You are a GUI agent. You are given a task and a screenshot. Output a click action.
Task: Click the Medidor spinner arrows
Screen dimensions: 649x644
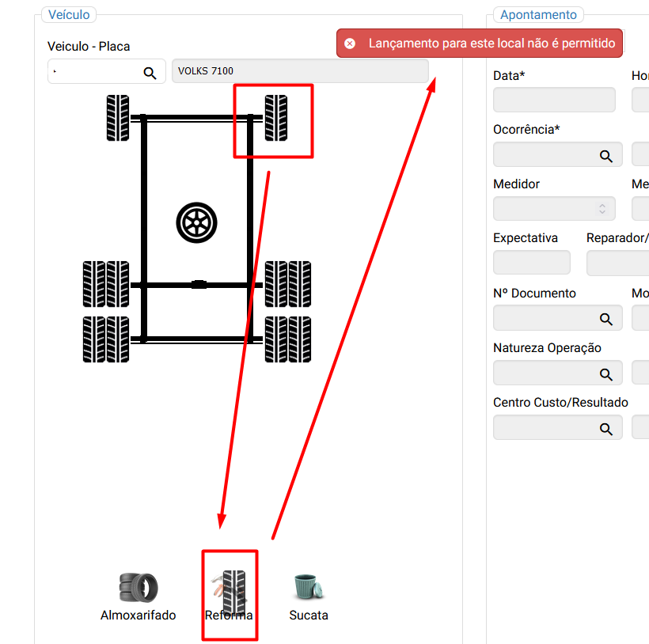pos(602,209)
